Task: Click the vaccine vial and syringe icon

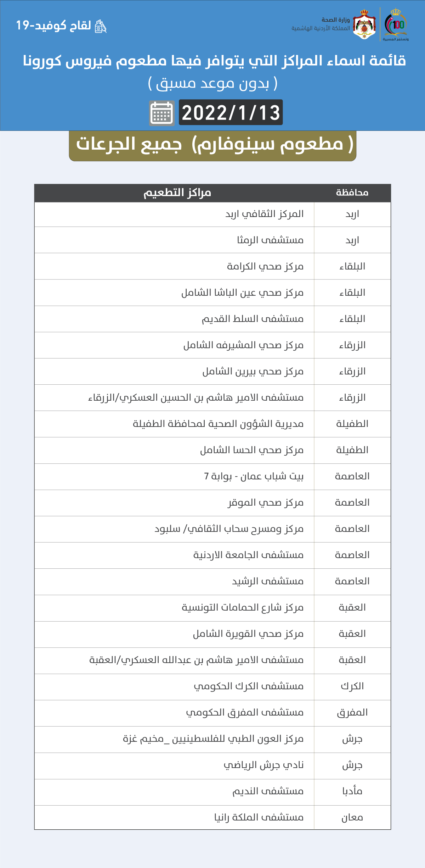Action: coord(101,27)
